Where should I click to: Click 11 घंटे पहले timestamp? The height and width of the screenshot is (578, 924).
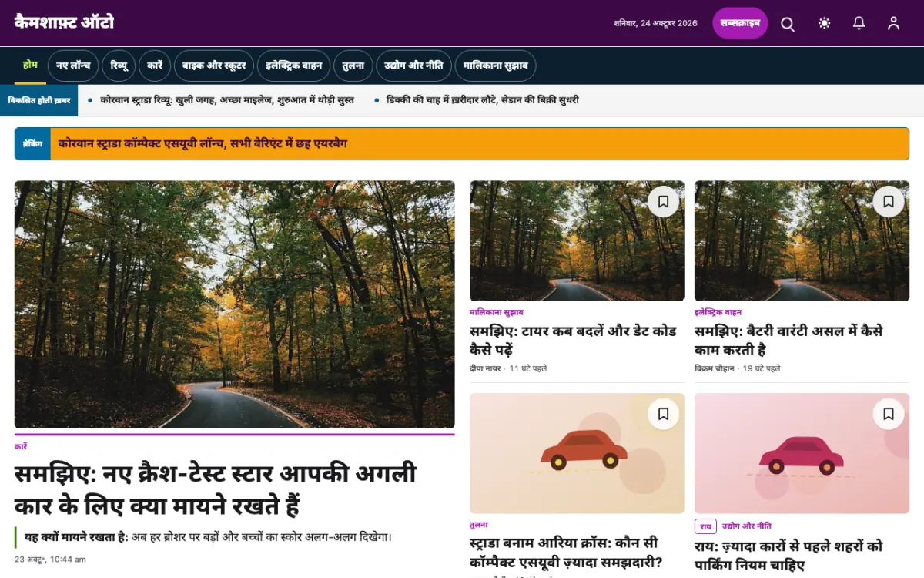pos(528,368)
